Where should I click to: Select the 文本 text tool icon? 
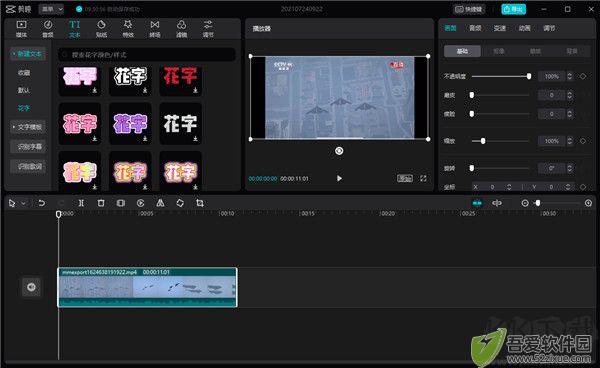coord(75,29)
